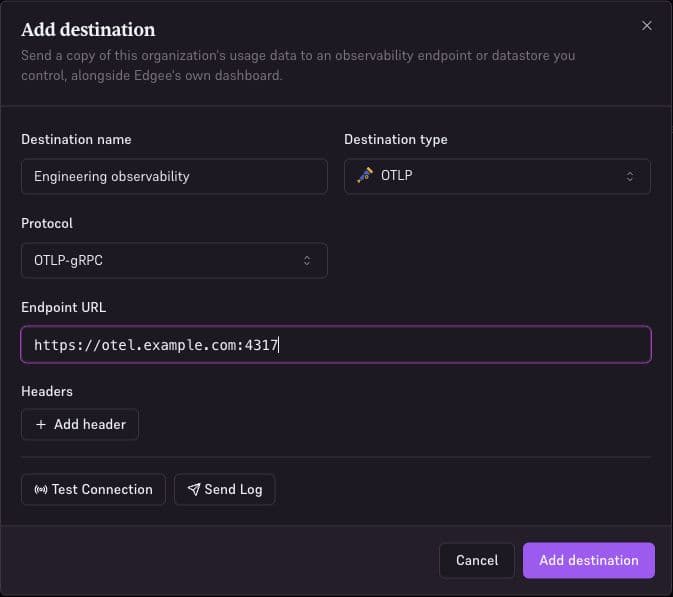Image resolution: width=673 pixels, height=597 pixels.
Task: Close the Add destination dialog
Action: pyautogui.click(x=647, y=26)
